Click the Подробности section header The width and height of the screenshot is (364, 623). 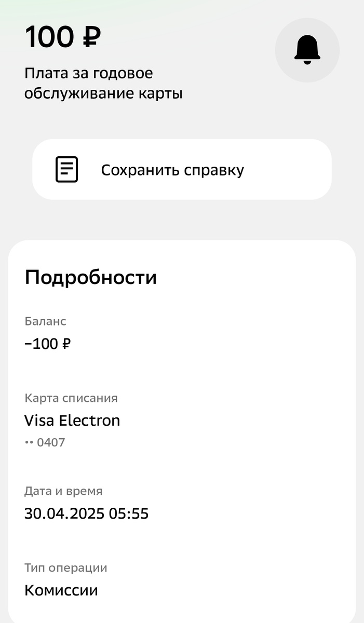point(91,277)
